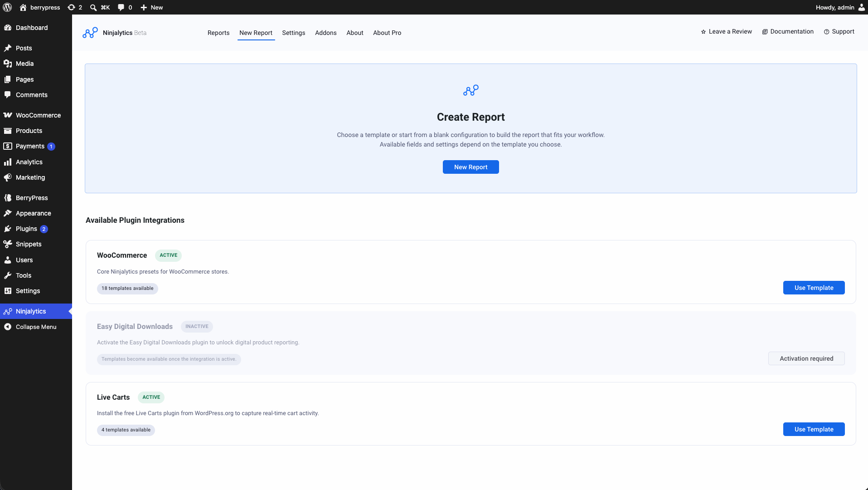Image resolution: width=868 pixels, height=490 pixels.
Task: Click the Payments notification count badge
Action: tap(51, 147)
